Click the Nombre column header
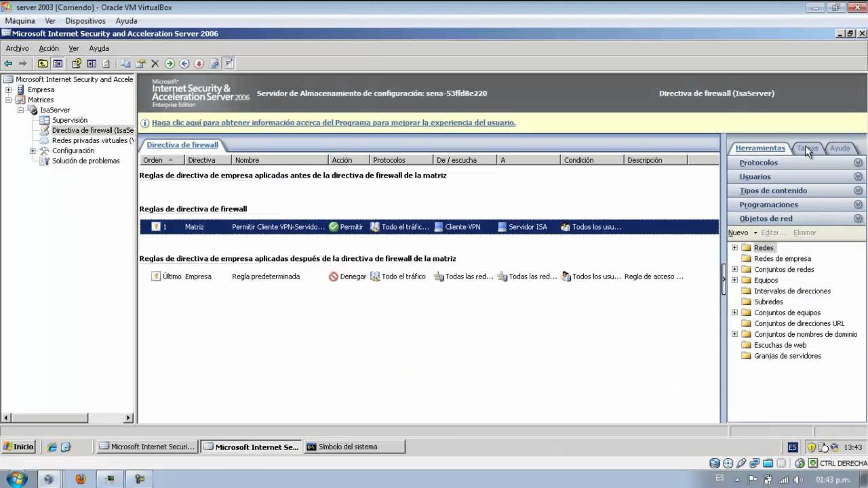 pos(279,160)
